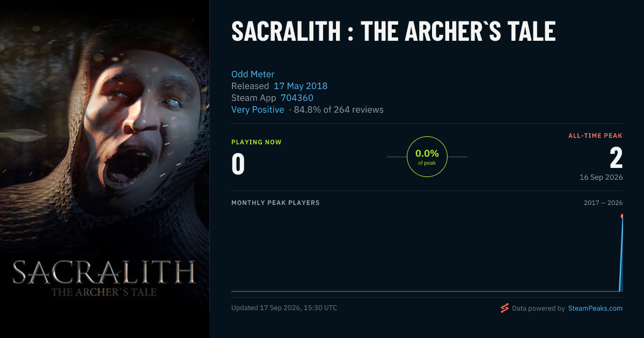Click the red peak marker on chart

coord(623,216)
